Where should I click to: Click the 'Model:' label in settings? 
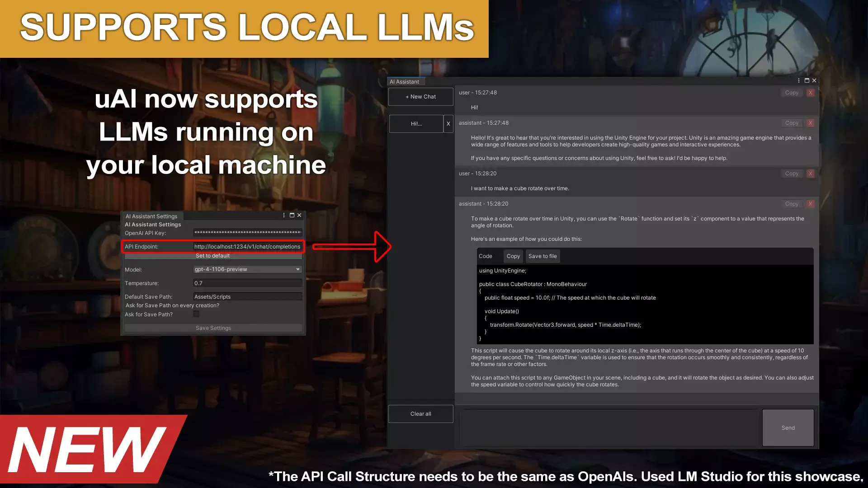(133, 270)
